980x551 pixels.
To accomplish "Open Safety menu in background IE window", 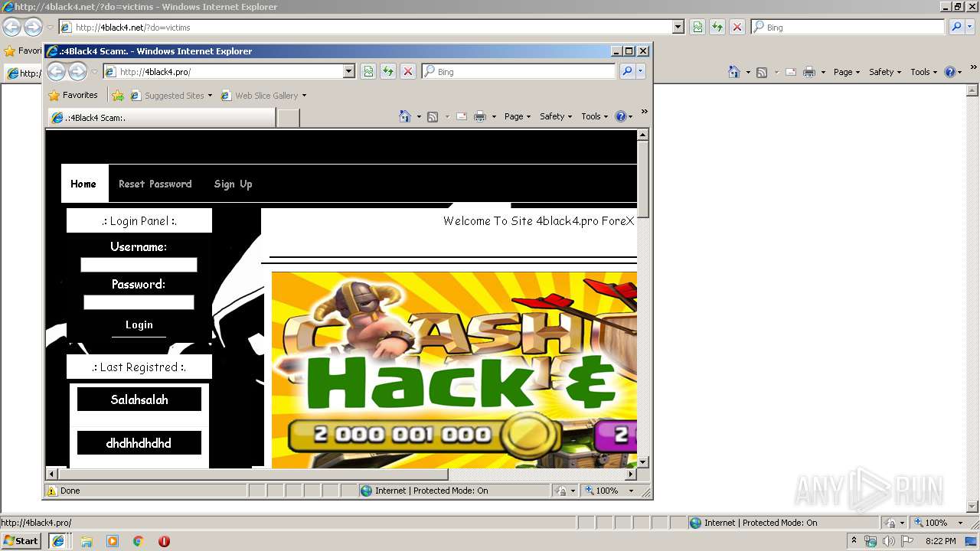I will [x=886, y=72].
